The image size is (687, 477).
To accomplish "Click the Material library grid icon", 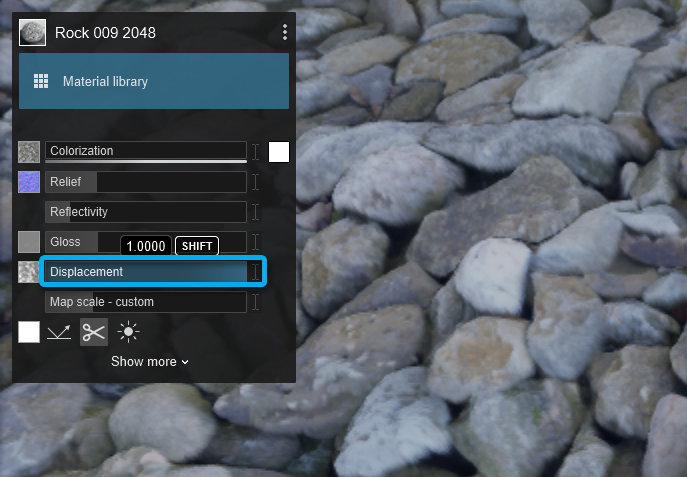I will tap(41, 81).
